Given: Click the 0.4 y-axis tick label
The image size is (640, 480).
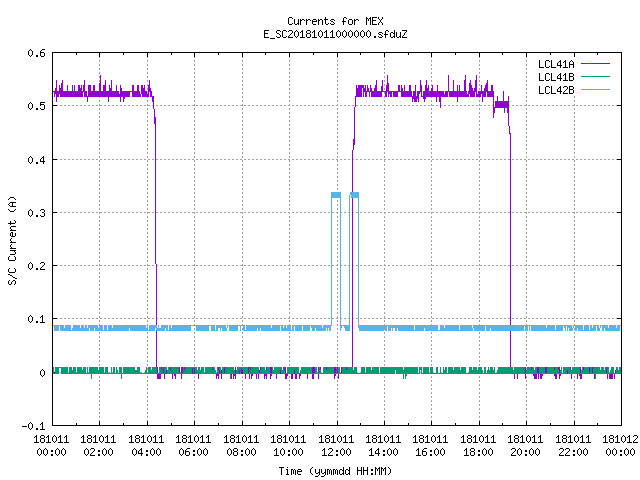Looking at the screenshot, I should point(36,160).
